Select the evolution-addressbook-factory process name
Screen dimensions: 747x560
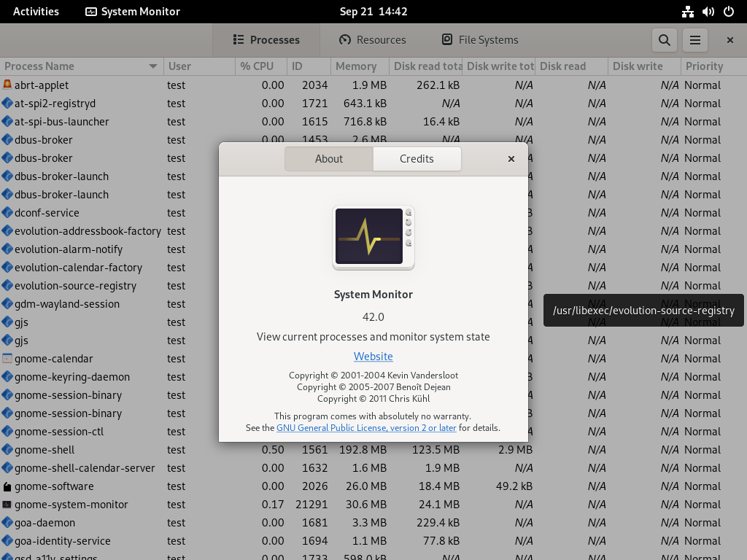[x=88, y=231]
